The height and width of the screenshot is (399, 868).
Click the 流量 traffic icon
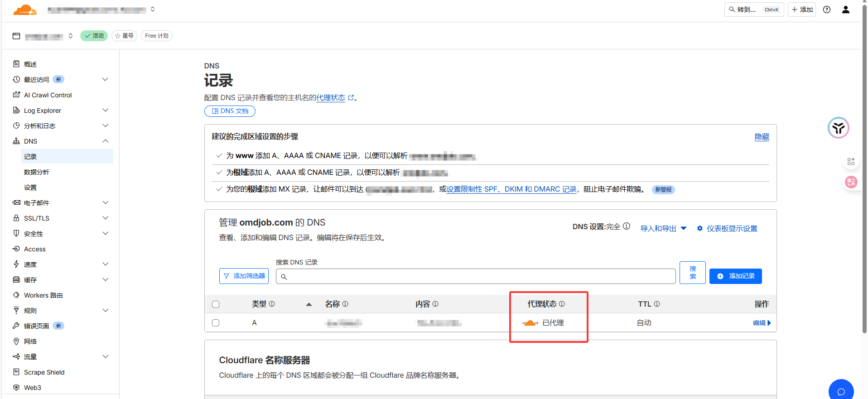pos(16,356)
